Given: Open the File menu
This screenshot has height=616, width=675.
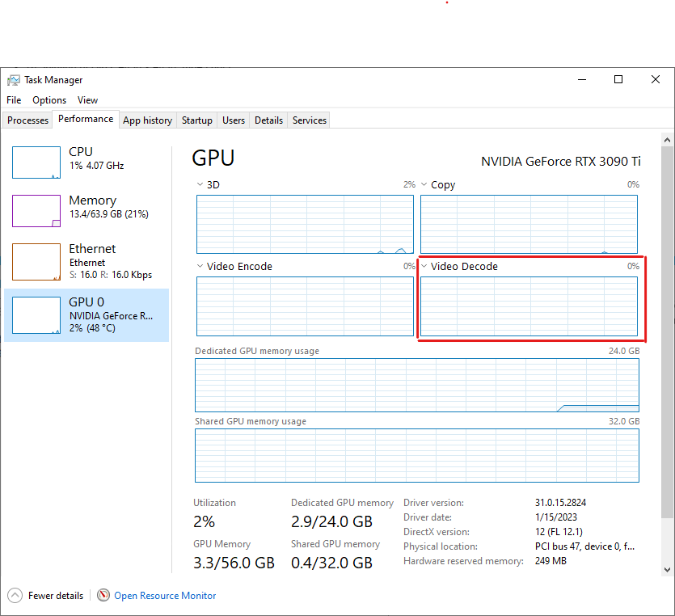Looking at the screenshot, I should click(14, 100).
